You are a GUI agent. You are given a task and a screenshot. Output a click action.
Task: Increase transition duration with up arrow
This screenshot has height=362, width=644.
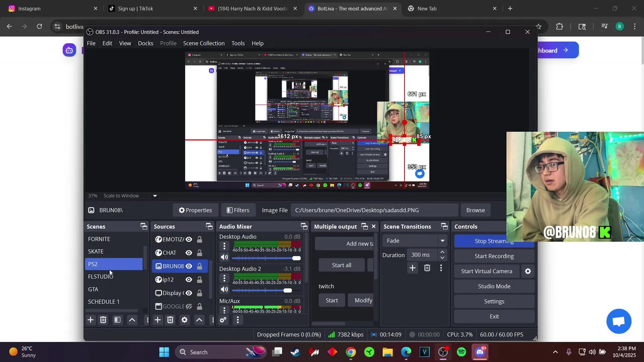[442, 252]
